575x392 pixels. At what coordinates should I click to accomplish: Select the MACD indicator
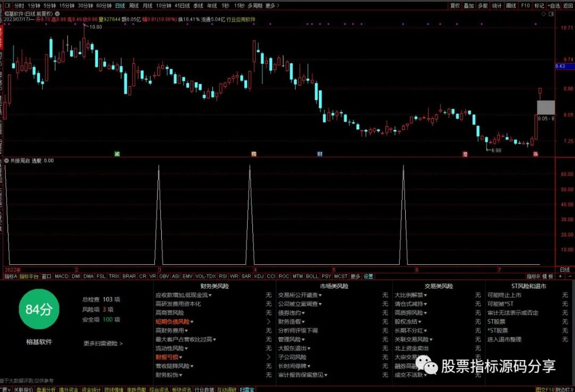tap(62, 276)
